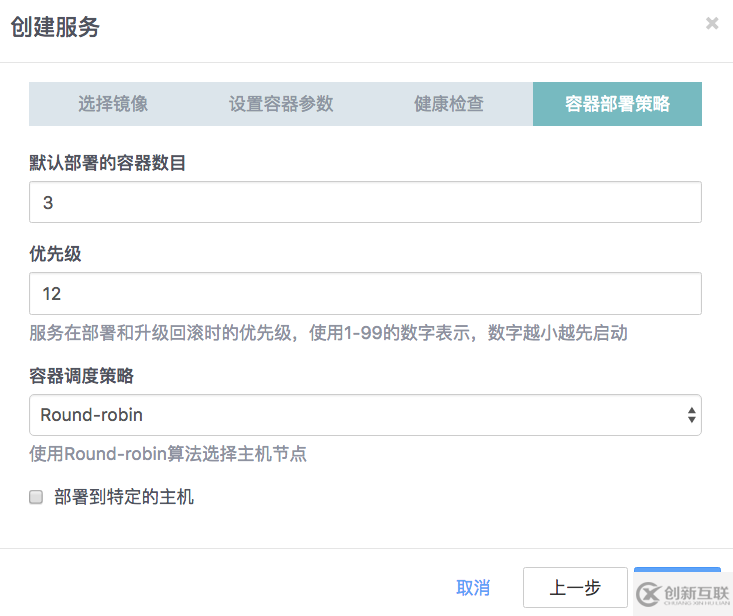Image resolution: width=733 pixels, height=616 pixels.
Task: Click the 部署到特定的主机 checkbox label text
Action: click(124, 497)
